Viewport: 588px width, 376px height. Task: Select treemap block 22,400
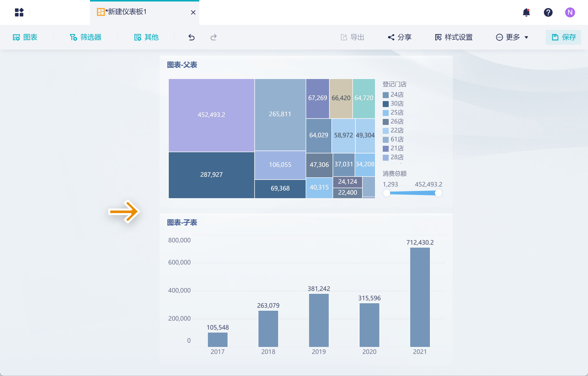(347, 193)
